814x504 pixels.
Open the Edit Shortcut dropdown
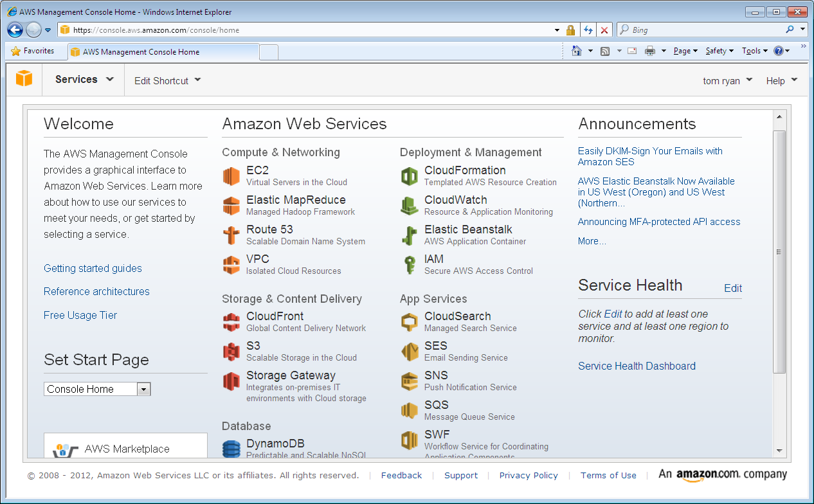coord(168,80)
